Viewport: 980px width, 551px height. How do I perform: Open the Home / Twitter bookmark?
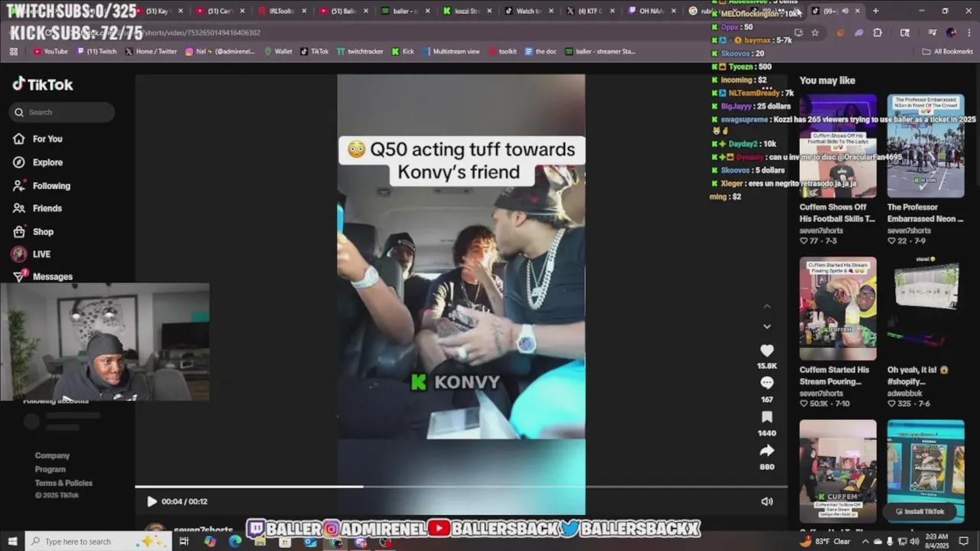[x=151, y=51]
